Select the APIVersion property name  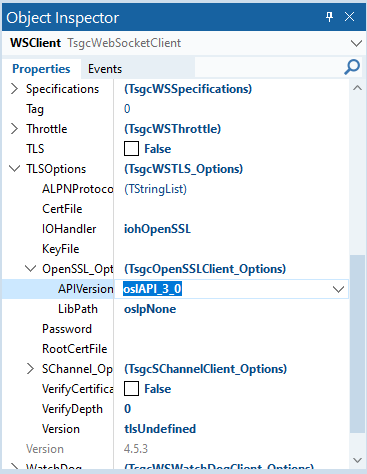coord(86,289)
